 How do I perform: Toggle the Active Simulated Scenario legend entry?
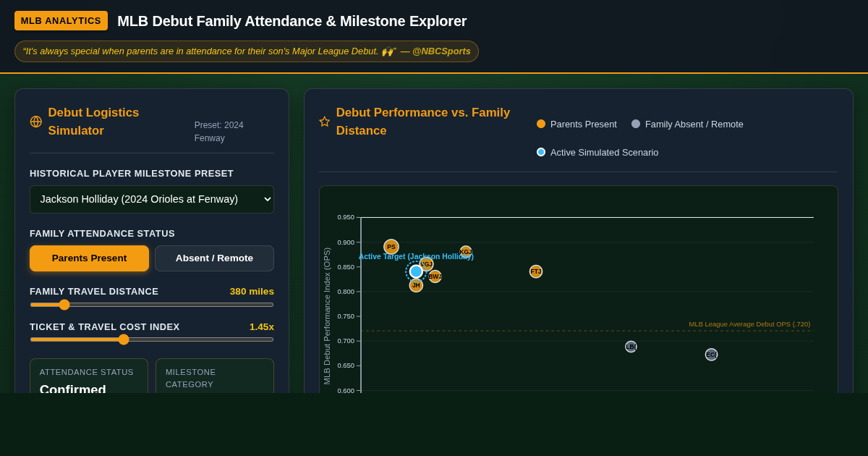coord(597,152)
